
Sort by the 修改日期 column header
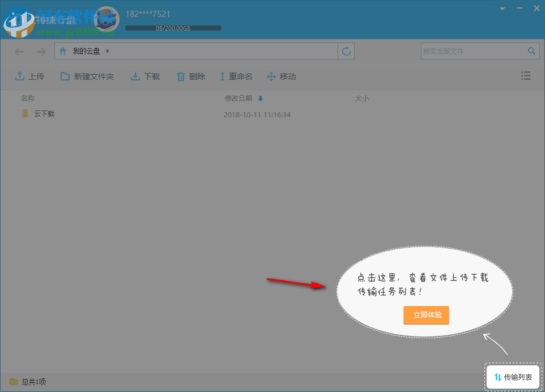pos(239,99)
